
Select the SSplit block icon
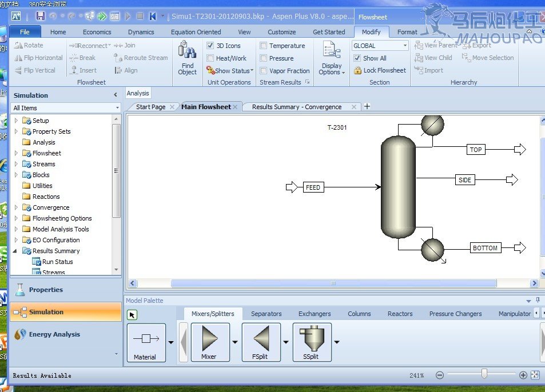point(312,342)
